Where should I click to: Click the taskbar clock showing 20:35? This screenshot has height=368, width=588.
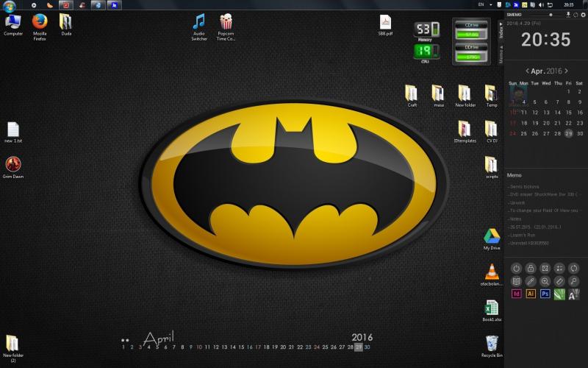coord(568,4)
